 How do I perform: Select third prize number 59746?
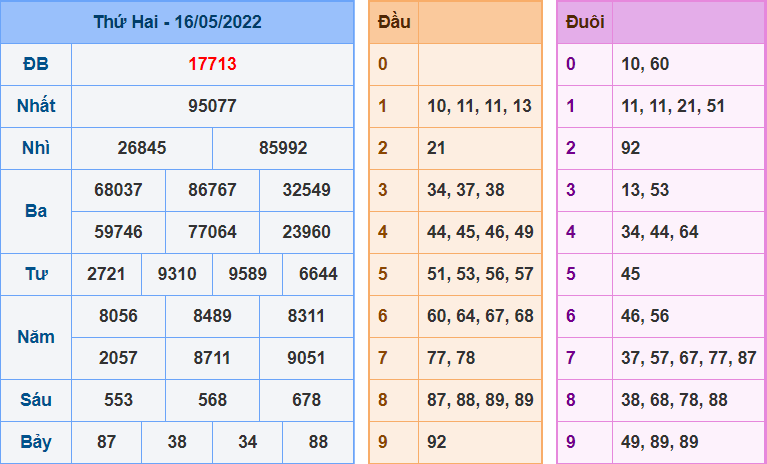(118, 232)
